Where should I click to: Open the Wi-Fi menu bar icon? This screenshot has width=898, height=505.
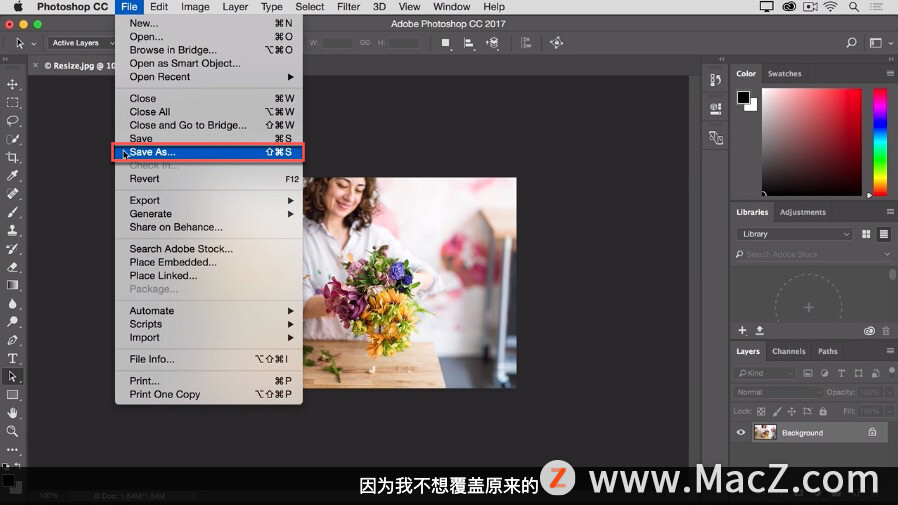(x=830, y=7)
